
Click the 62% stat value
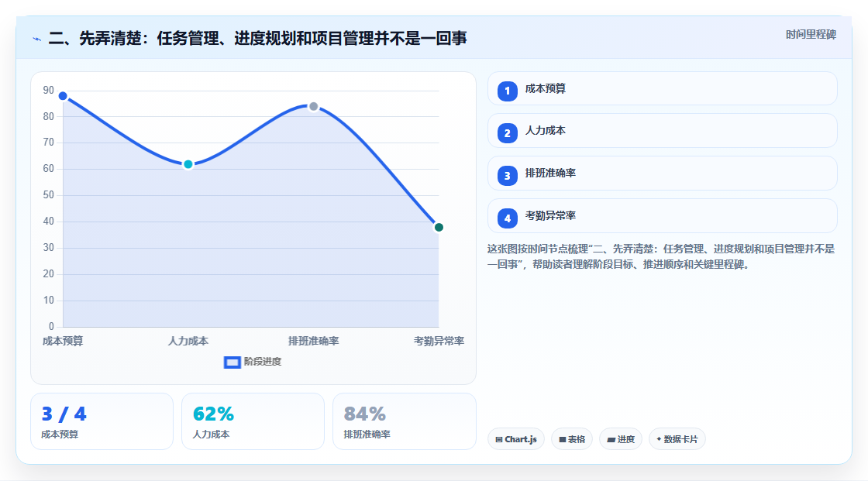point(213,414)
